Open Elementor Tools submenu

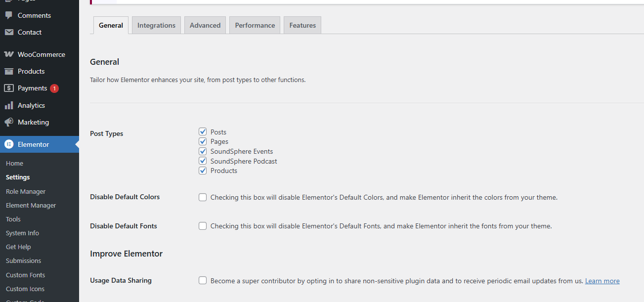(13, 219)
